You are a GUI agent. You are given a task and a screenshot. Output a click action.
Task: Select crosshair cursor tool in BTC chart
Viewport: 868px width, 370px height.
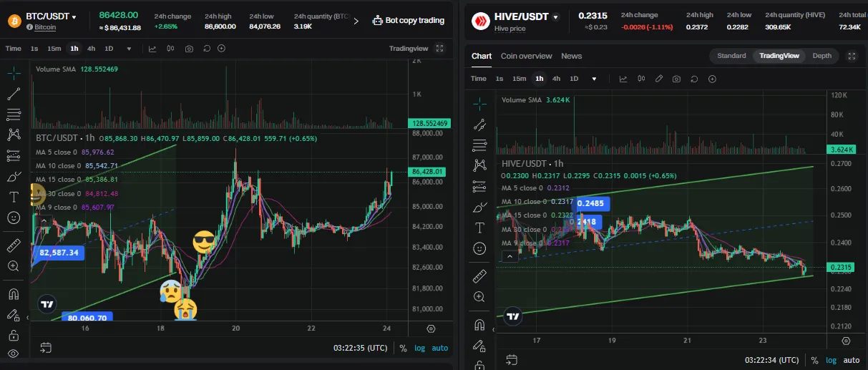click(14, 73)
